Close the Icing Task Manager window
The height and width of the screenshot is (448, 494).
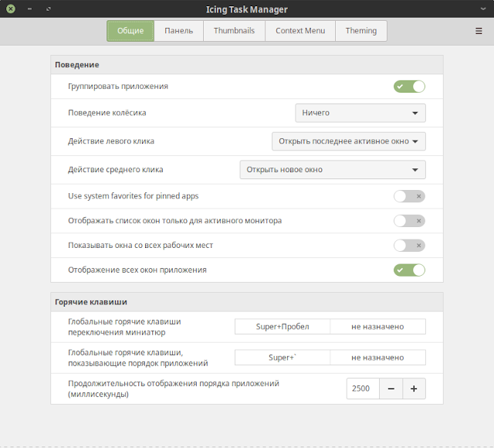pos(11,8)
